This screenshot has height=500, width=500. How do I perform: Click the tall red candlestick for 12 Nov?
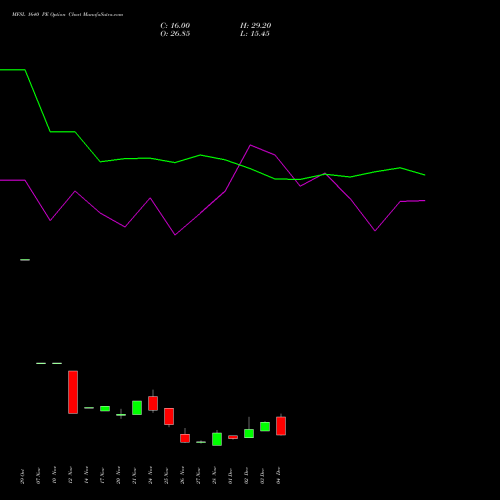tap(73, 392)
